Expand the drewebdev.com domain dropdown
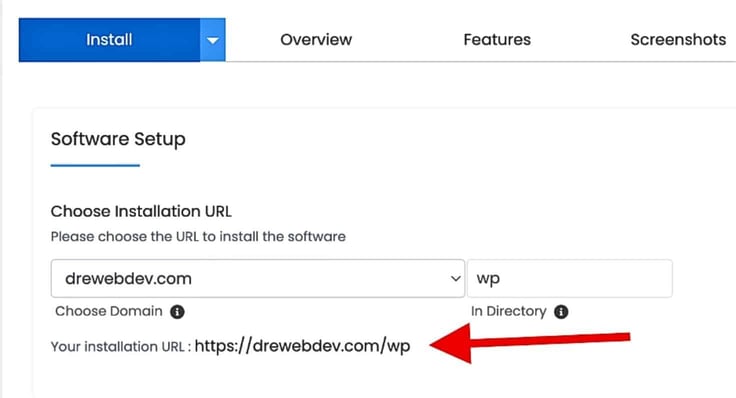 (258, 278)
